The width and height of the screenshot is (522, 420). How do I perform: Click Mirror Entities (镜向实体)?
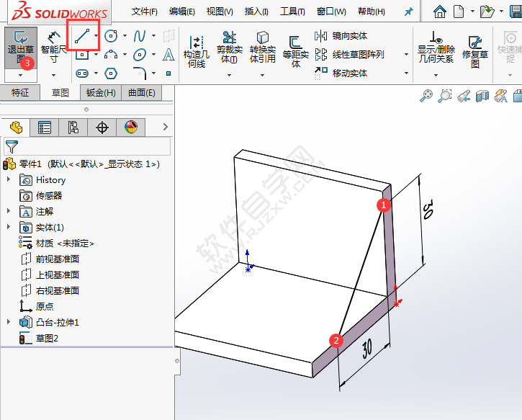pos(341,35)
